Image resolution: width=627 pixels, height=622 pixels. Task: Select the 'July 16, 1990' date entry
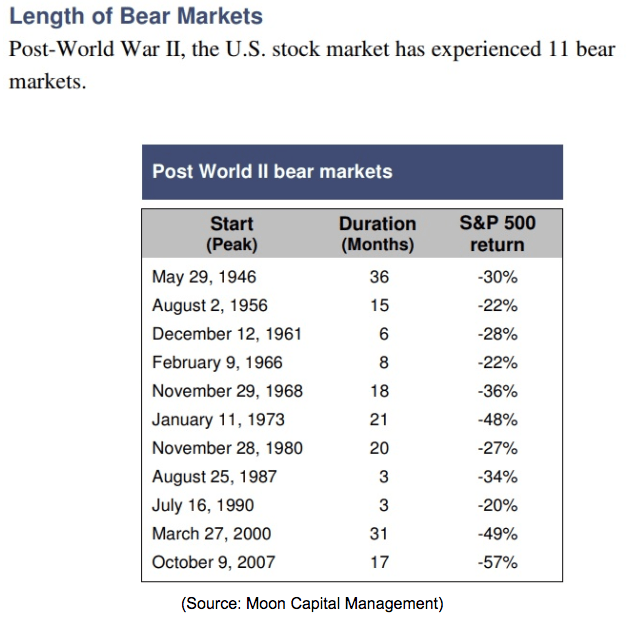(x=203, y=506)
